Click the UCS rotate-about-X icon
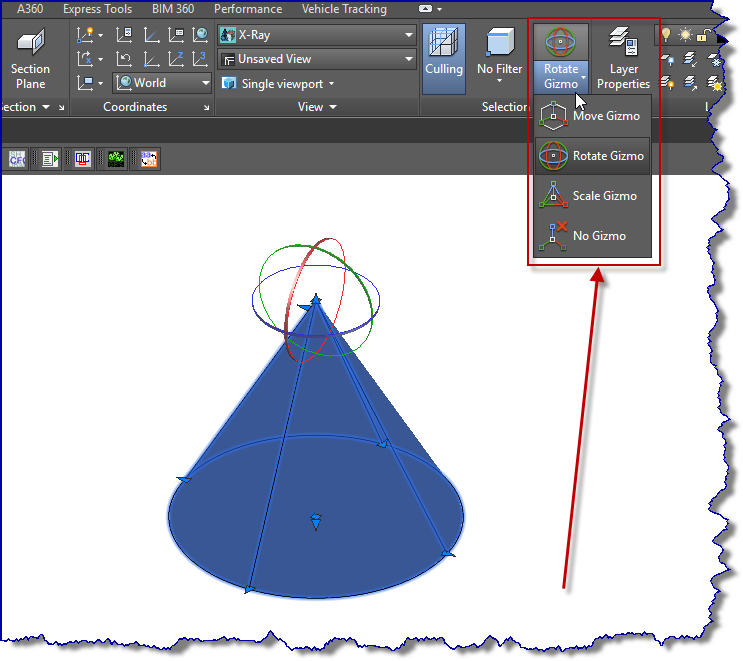The width and height of the screenshot is (743, 661). [x=85, y=59]
